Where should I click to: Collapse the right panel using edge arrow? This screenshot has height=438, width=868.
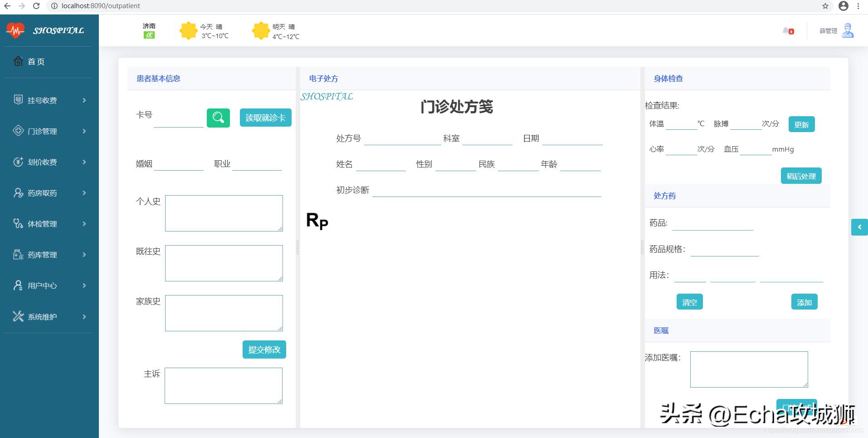click(859, 227)
